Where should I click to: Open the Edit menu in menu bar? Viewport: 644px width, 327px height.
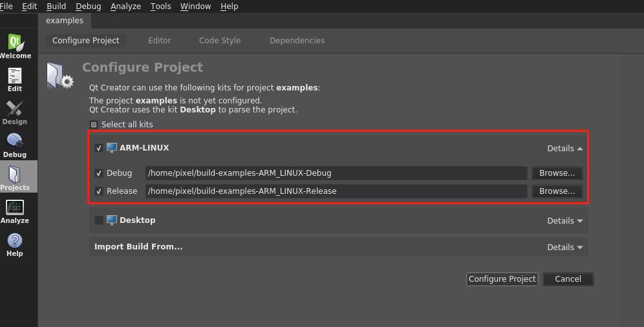29,6
